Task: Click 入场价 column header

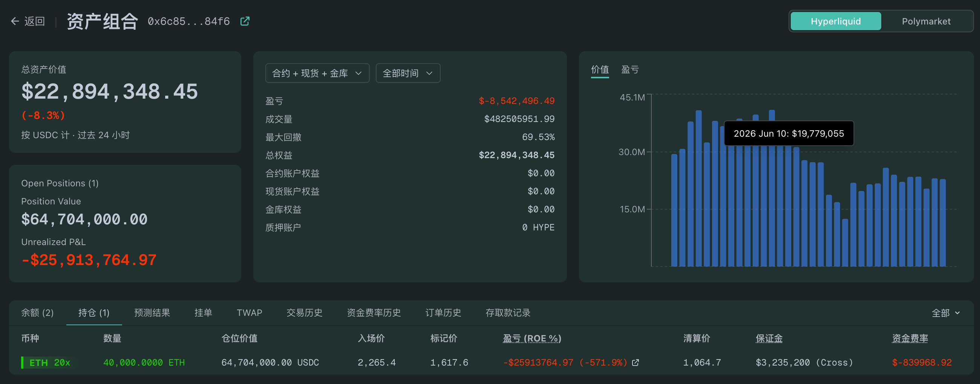Action: 371,338
